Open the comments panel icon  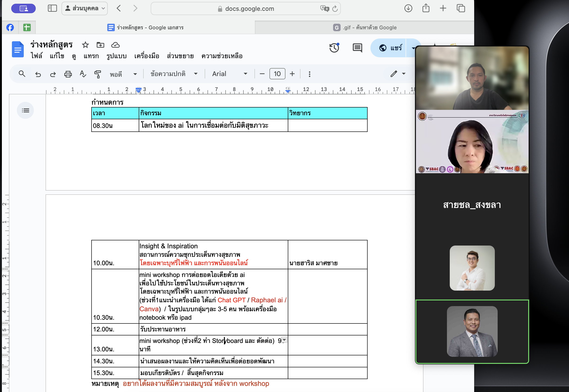tap(357, 48)
